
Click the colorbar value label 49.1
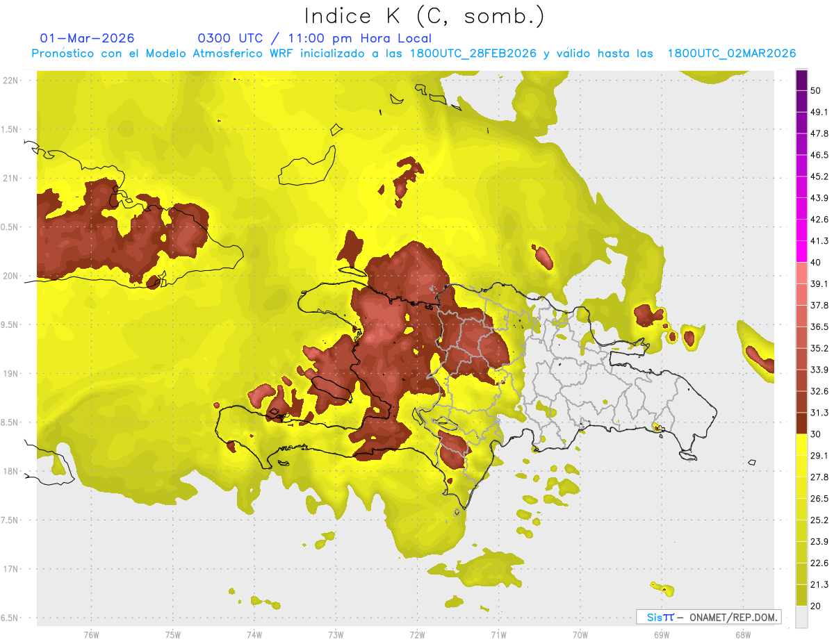[819, 113]
